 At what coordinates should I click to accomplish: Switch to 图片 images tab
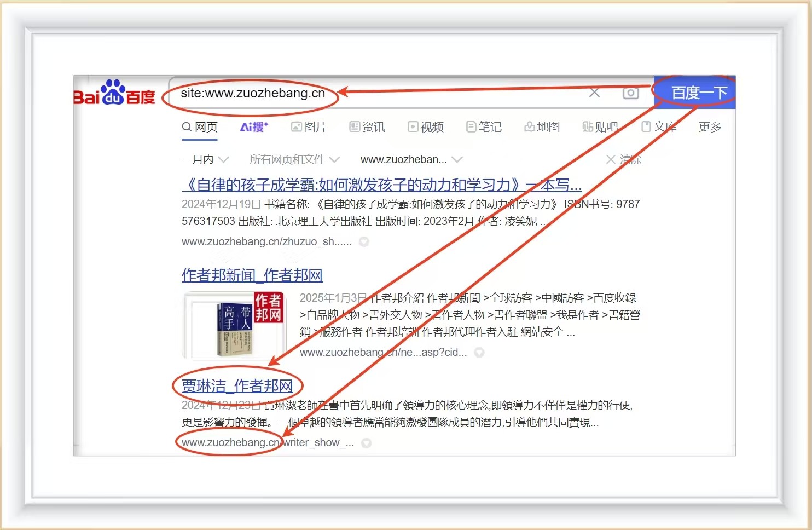pos(309,127)
